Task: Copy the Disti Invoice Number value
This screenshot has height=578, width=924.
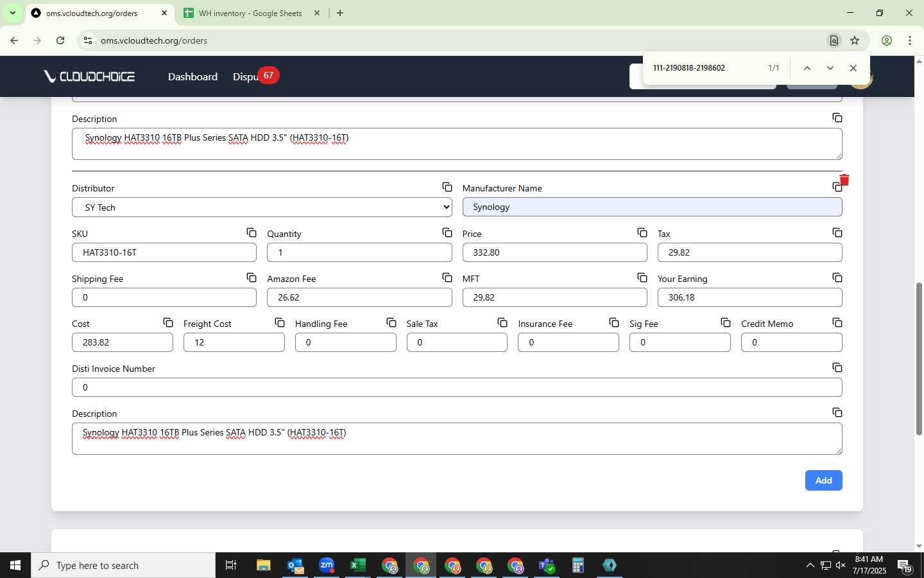Action: pos(837,367)
